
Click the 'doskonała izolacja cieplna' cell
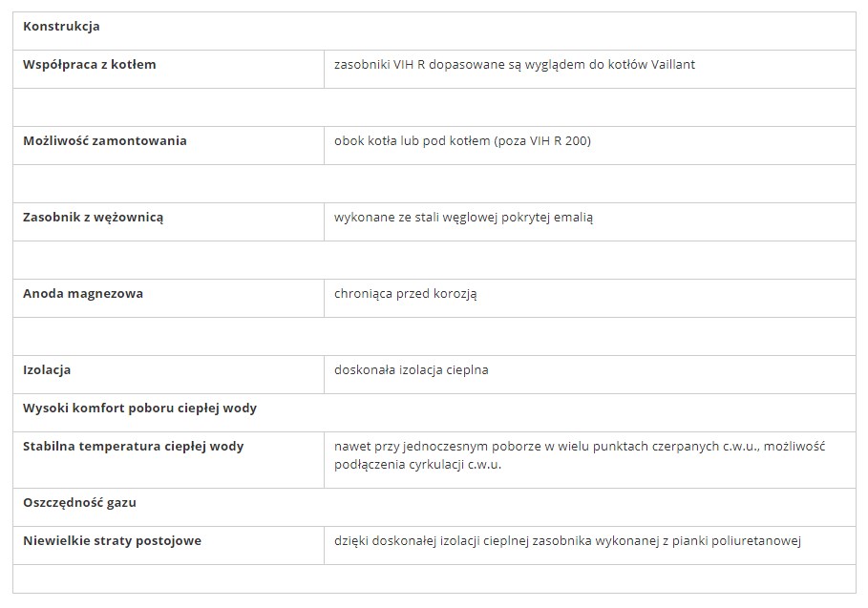click(x=411, y=370)
